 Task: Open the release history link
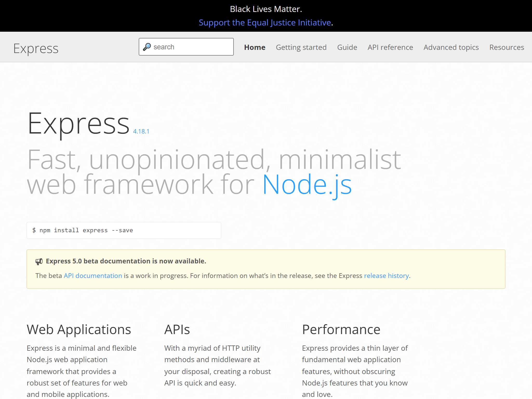(386, 276)
